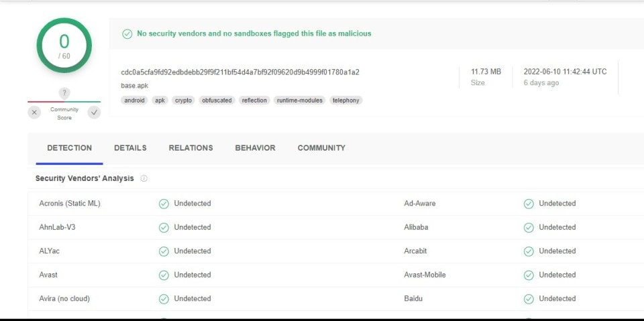This screenshot has height=321, width=644.
Task: Click the file hash starting cdc0a5cfa9fd92
Action: pos(240,72)
